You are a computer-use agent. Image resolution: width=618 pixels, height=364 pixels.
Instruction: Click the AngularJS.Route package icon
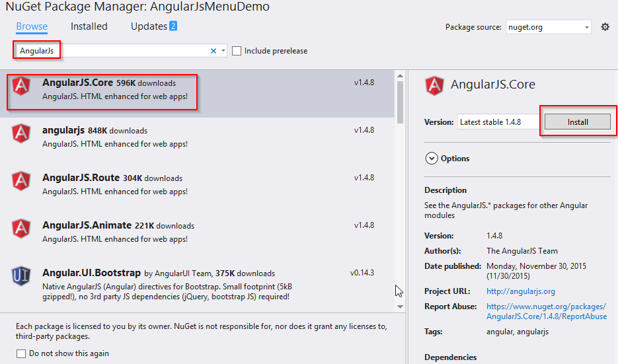point(22,180)
